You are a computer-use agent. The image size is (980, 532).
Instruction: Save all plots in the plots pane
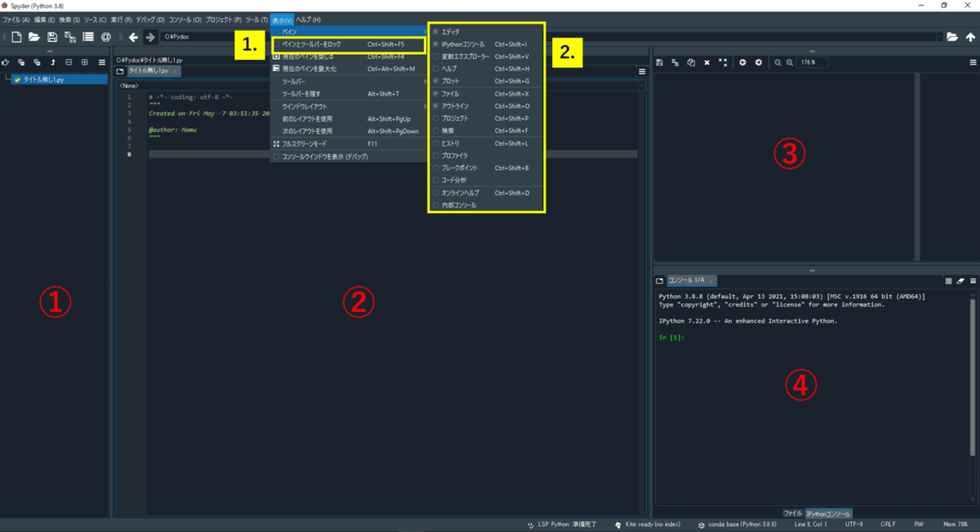675,62
